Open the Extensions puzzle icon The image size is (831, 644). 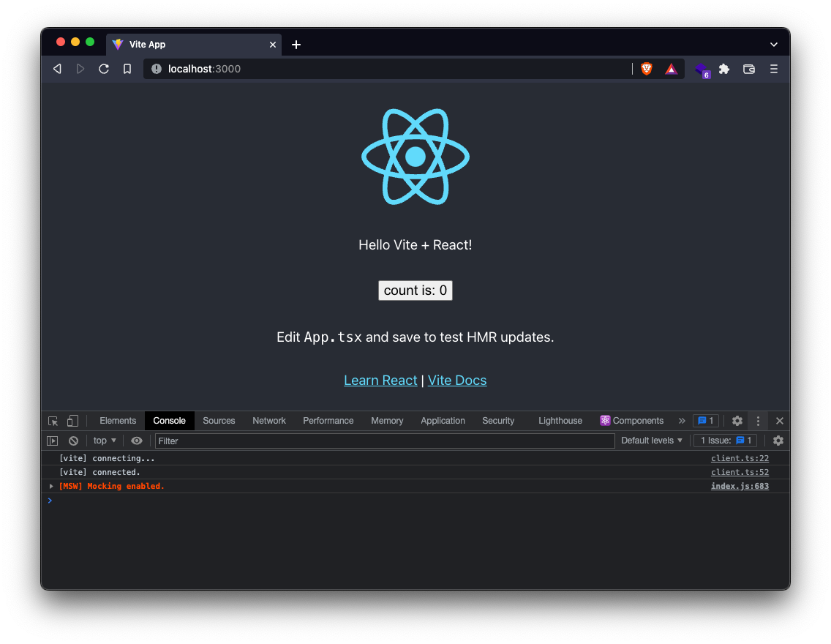(724, 69)
